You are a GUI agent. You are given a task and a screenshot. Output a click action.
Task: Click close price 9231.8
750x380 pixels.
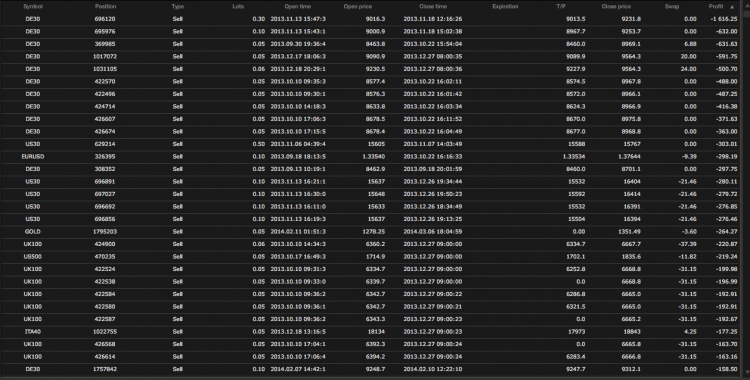pos(631,19)
